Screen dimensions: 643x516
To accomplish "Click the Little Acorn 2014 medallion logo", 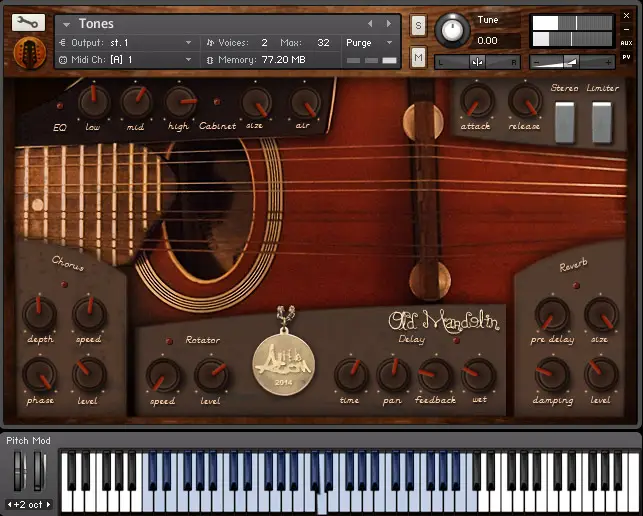I will (x=284, y=364).
